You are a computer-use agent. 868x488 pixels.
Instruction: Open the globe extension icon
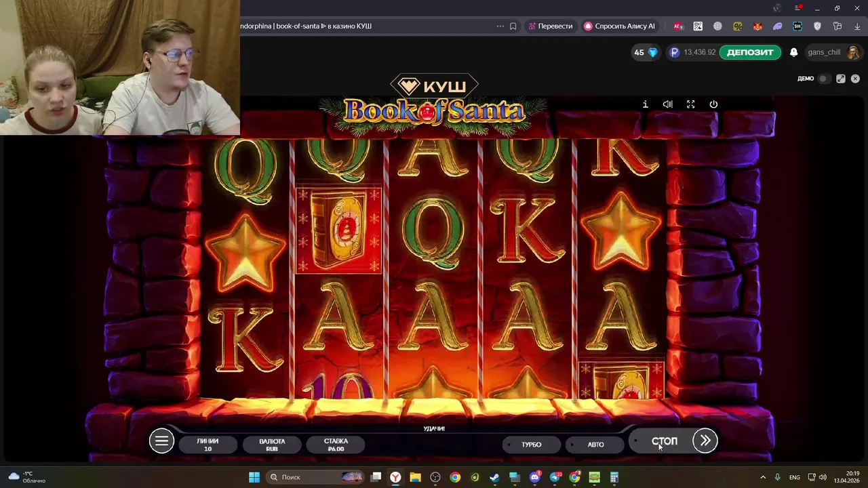tap(717, 26)
